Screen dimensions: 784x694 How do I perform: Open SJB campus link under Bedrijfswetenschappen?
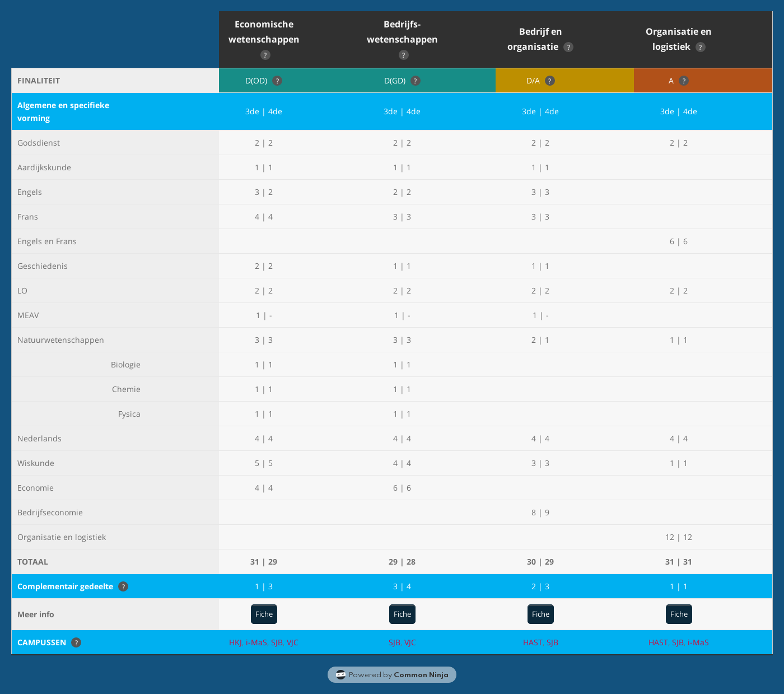coord(394,642)
